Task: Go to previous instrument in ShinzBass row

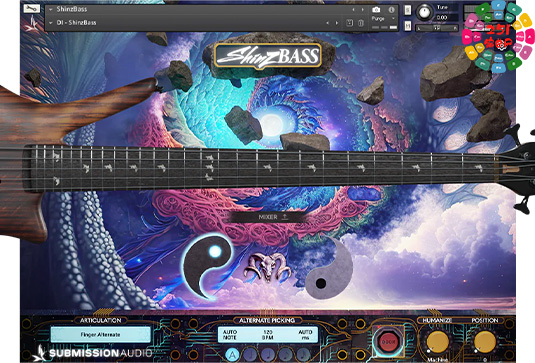Action: [x=353, y=10]
